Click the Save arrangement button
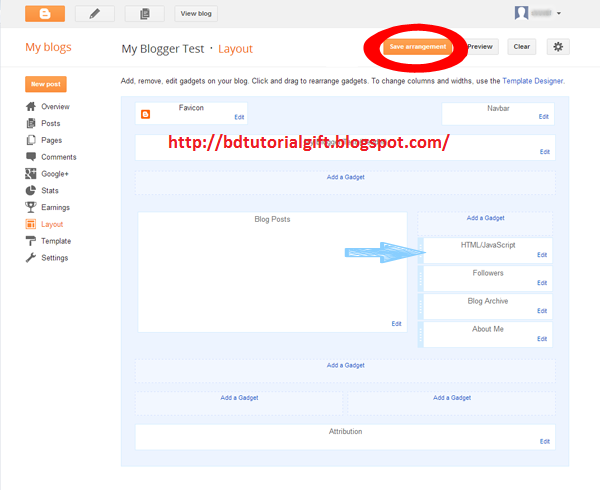Image resolution: width=600 pixels, height=490 pixels. coord(417,47)
